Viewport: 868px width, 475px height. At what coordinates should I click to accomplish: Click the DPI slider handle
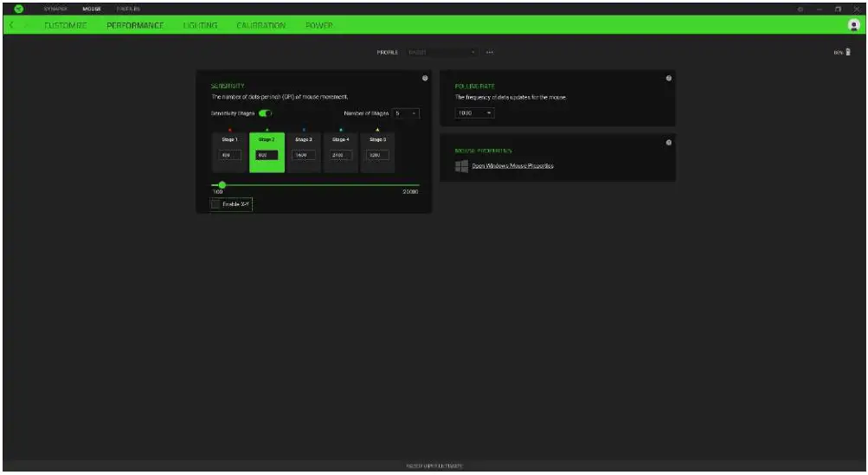tap(222, 185)
